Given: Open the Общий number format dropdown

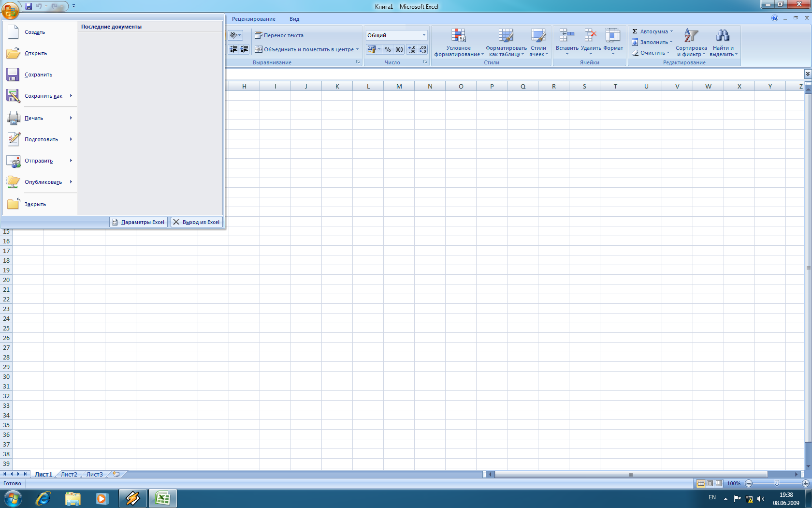Looking at the screenshot, I should pos(424,35).
